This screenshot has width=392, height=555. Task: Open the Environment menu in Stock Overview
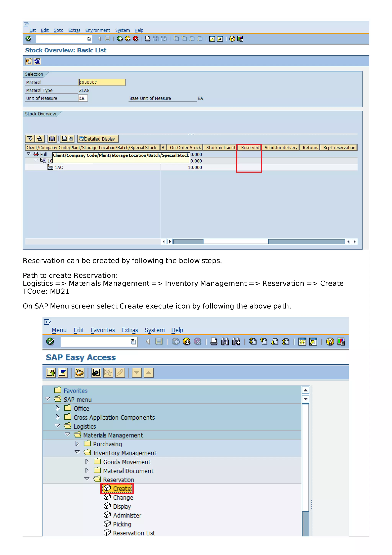pos(98,30)
